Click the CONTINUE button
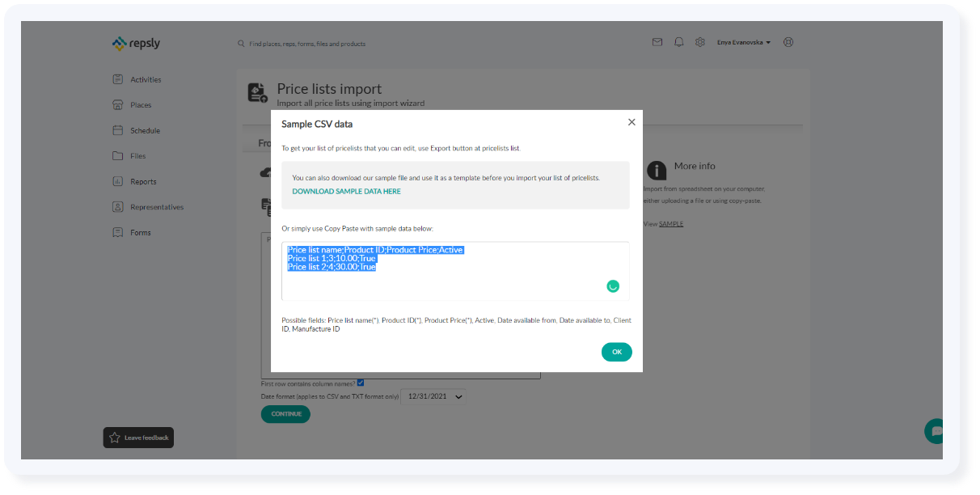The width and height of the screenshot is (980, 495). click(x=285, y=413)
